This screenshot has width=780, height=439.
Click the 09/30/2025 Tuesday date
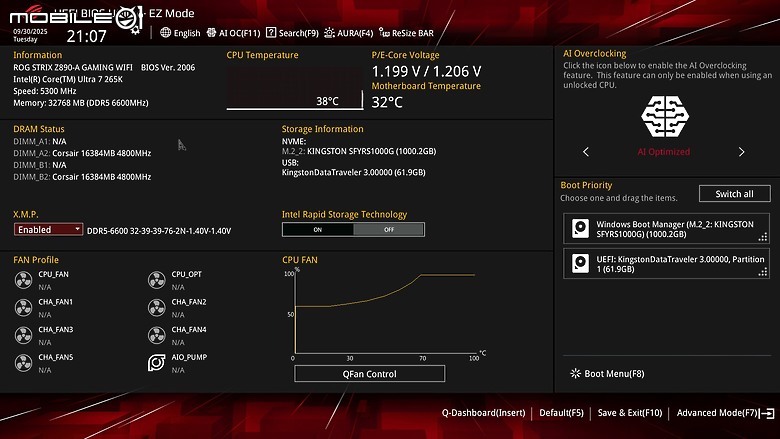point(30,35)
